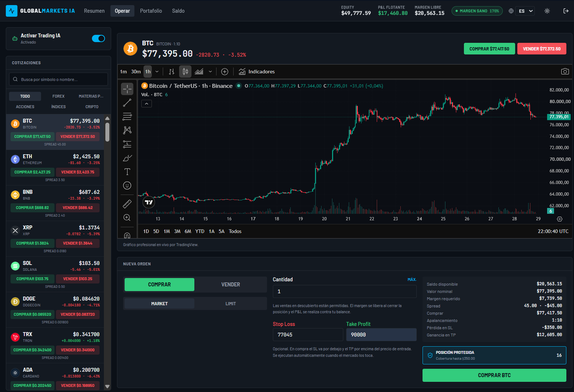Toggle the light/dark theme sun icon

[x=547, y=11]
